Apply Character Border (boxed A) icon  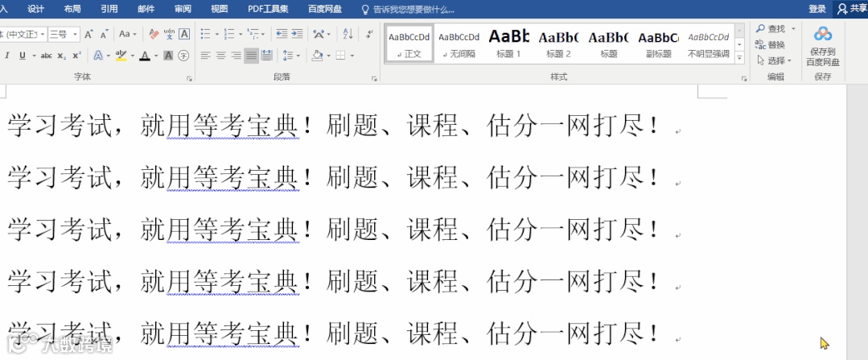pyautogui.click(x=183, y=35)
